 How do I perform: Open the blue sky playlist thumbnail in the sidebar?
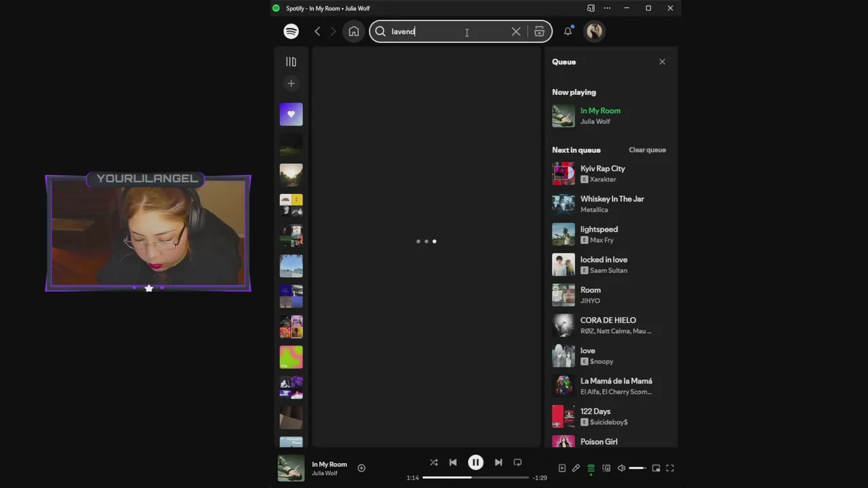(291, 266)
